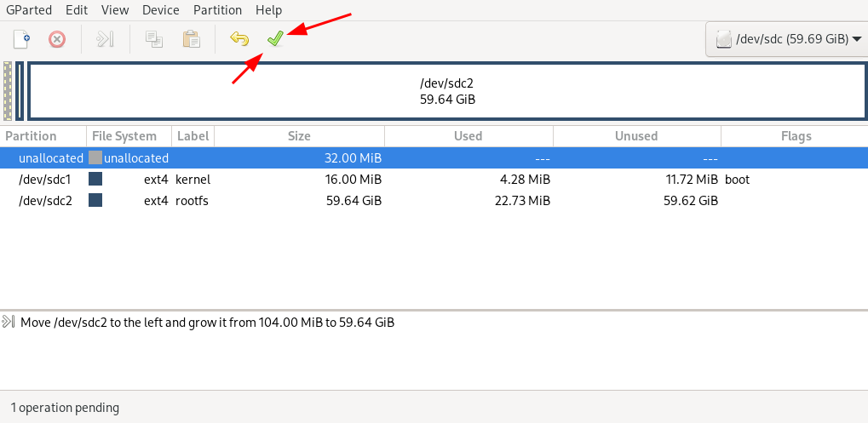Click the Delete partition red icon
Image resolution: width=868 pixels, height=423 pixels.
[x=57, y=39]
